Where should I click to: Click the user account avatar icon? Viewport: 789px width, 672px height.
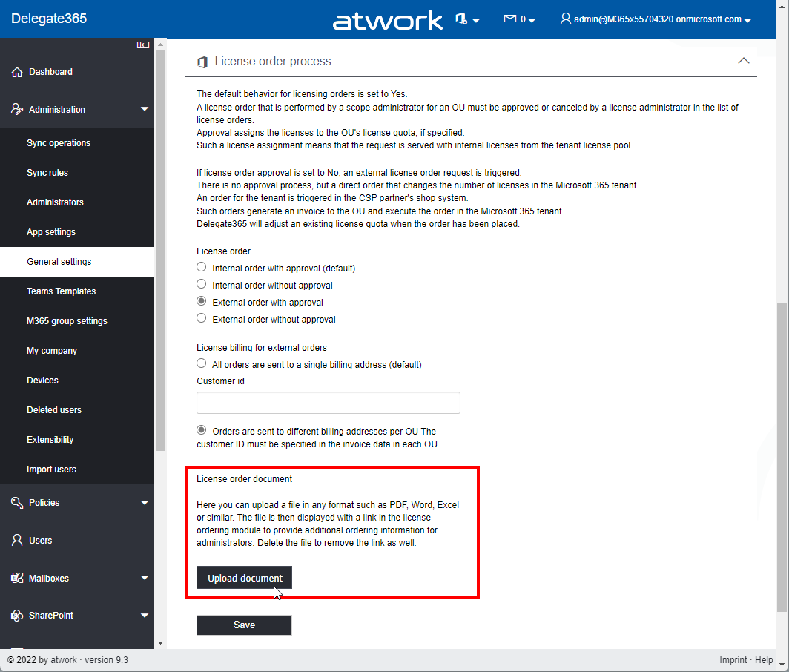click(x=566, y=19)
